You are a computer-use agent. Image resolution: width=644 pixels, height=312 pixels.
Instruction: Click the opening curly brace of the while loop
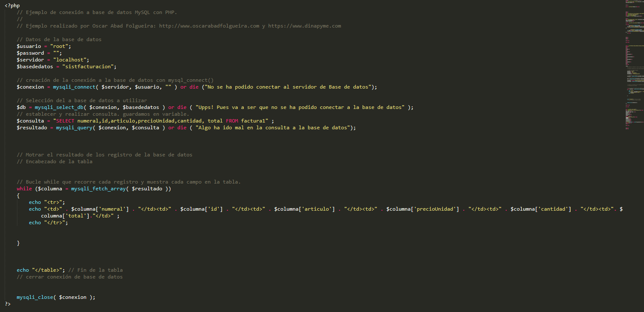click(18, 195)
